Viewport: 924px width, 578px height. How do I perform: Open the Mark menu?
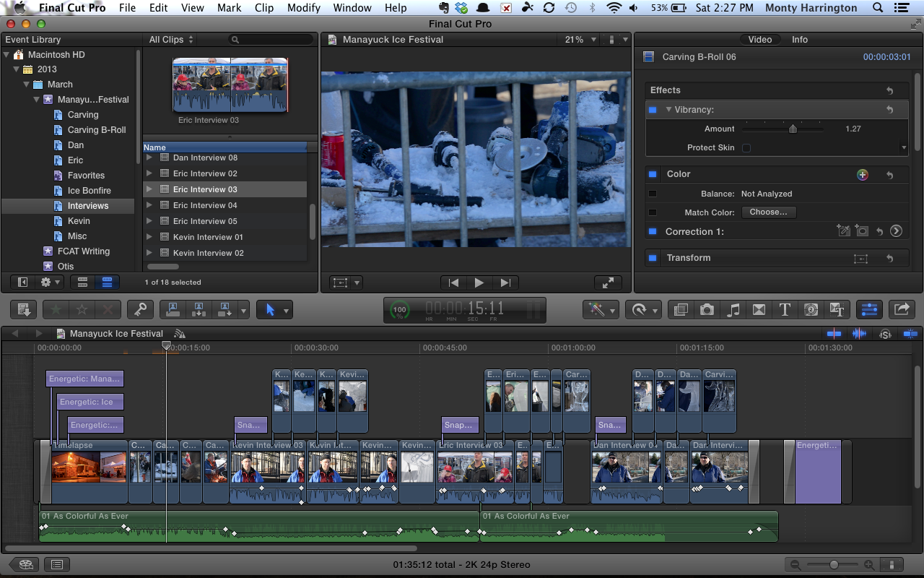229,8
